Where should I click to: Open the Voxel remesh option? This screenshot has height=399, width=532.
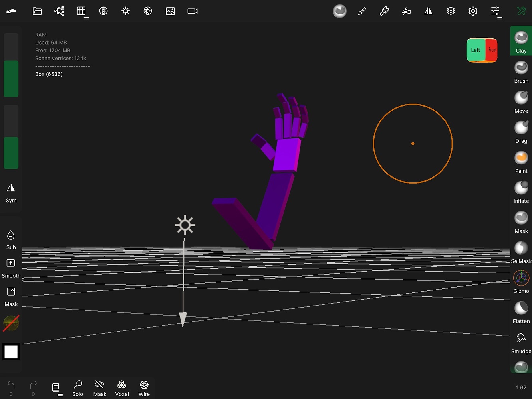click(x=122, y=388)
